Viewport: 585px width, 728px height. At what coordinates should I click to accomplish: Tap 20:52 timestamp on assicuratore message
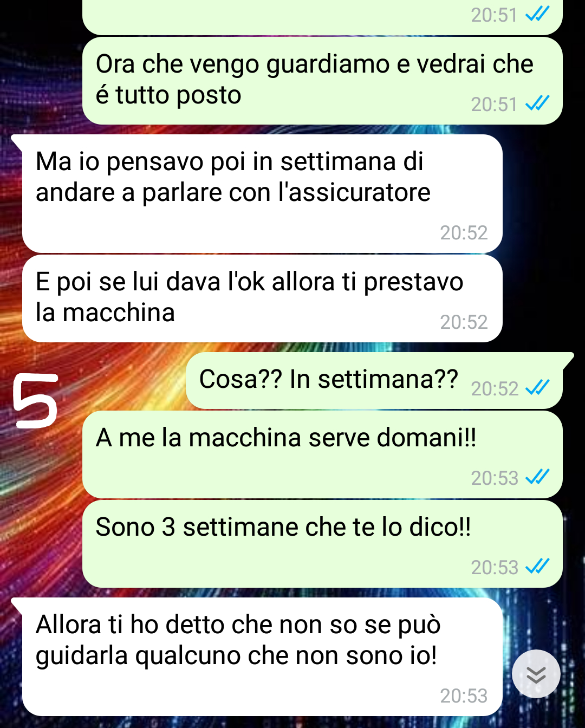coord(464,233)
